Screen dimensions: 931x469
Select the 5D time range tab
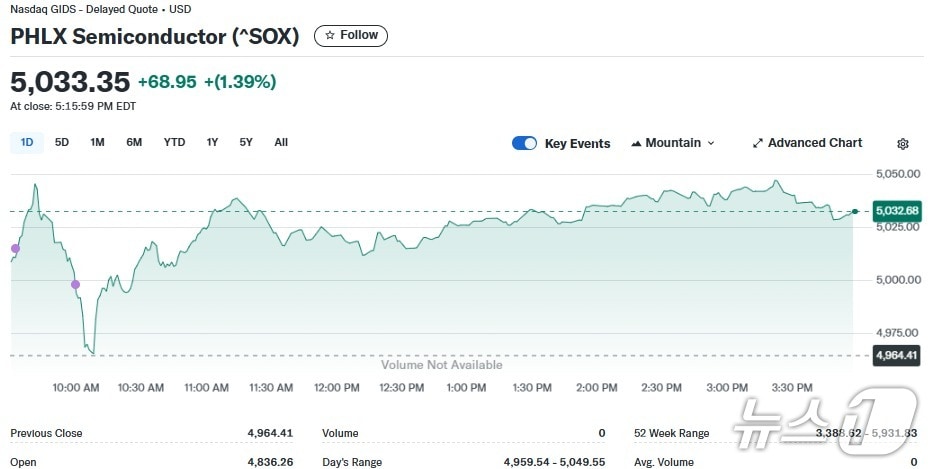click(x=62, y=142)
